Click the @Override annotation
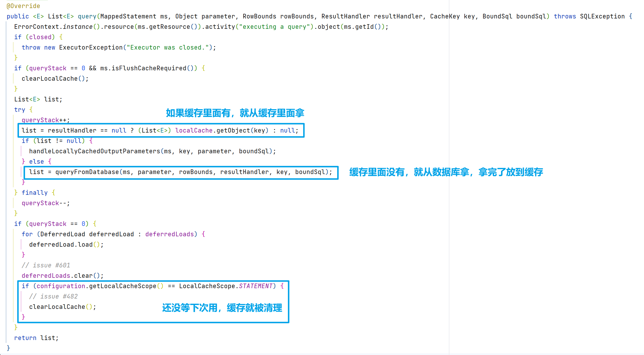This screenshot has height=355, width=644. tap(23, 6)
